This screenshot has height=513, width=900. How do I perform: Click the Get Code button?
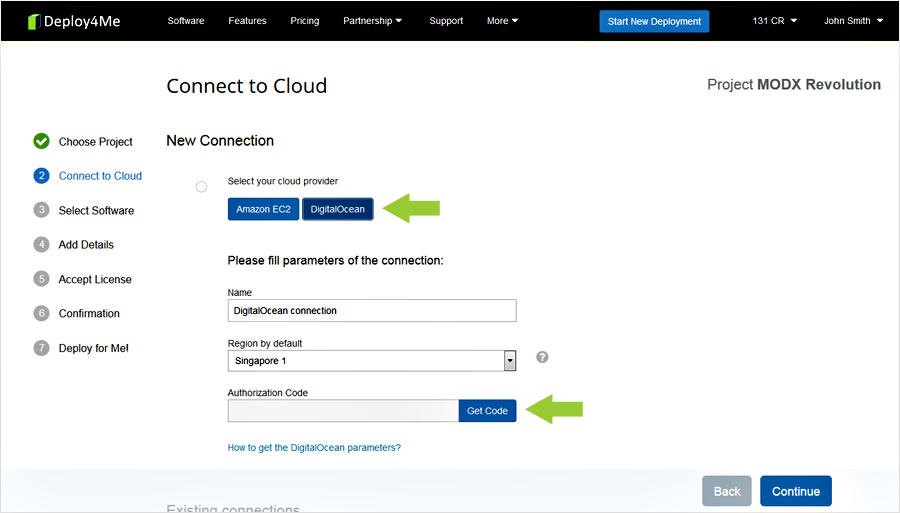pos(487,411)
